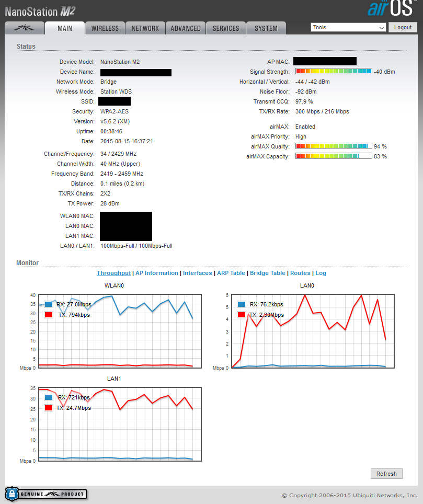Viewport: 423px width, 504px height.
Task: Open the ARP Table link
Action: pos(231,273)
